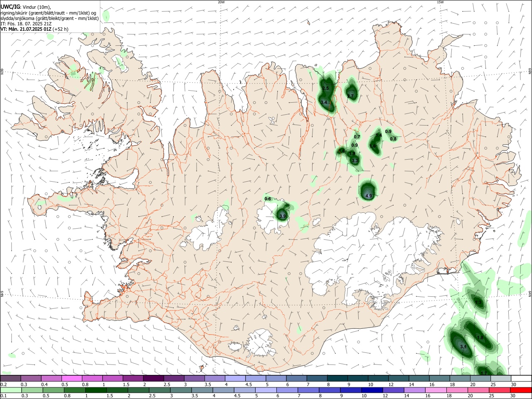Click the 1.4 precipitation value

[x=379, y=135]
